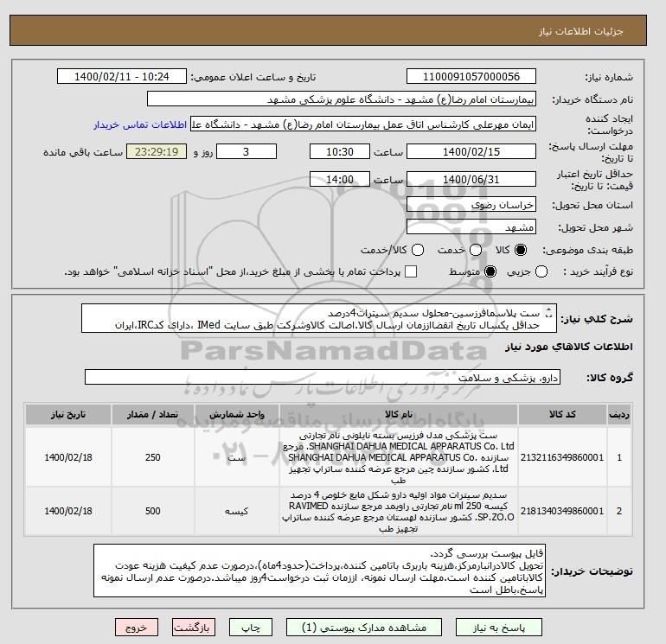The image size is (666, 644).
Task: Click the اطلاعات کالاهای مورد نیاز heading
Action: (x=569, y=347)
